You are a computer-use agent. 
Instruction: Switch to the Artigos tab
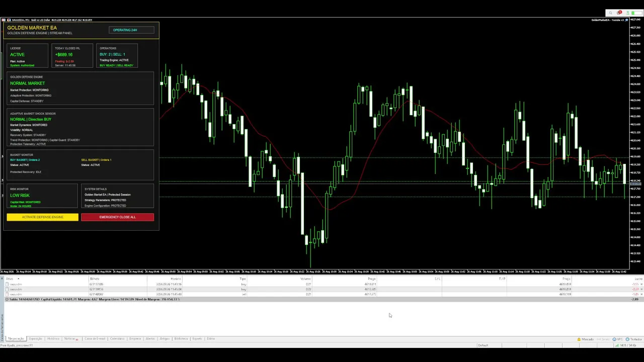[165, 339]
